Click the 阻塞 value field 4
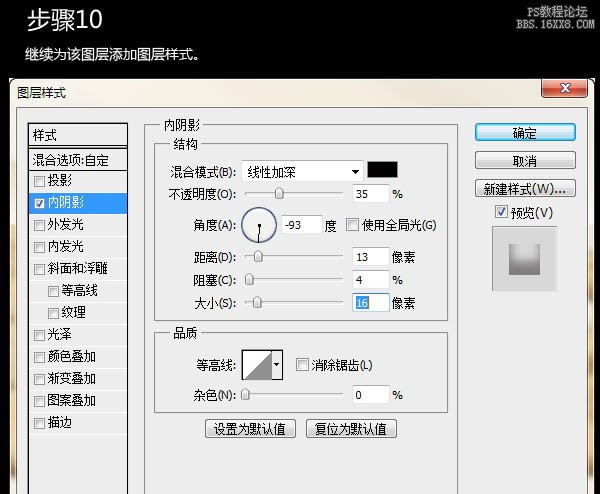600x494 pixels. (370, 280)
